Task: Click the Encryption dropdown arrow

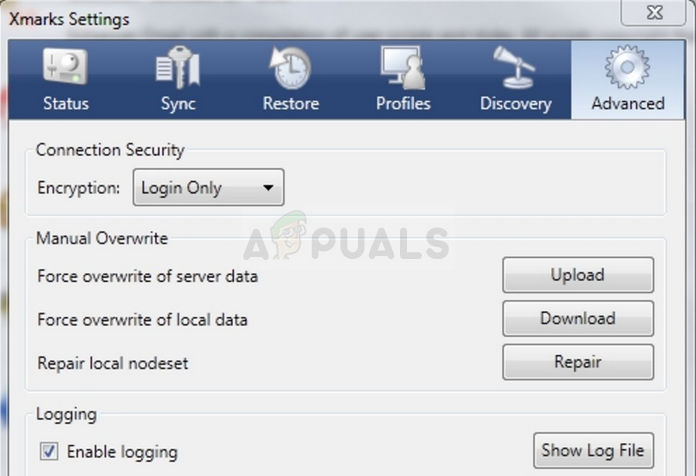Action: [x=268, y=187]
